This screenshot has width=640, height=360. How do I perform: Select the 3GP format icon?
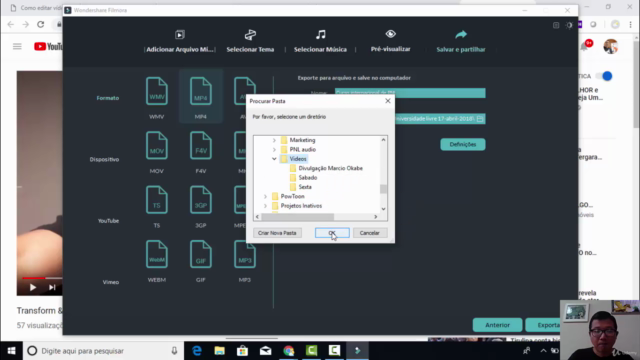(x=200, y=200)
